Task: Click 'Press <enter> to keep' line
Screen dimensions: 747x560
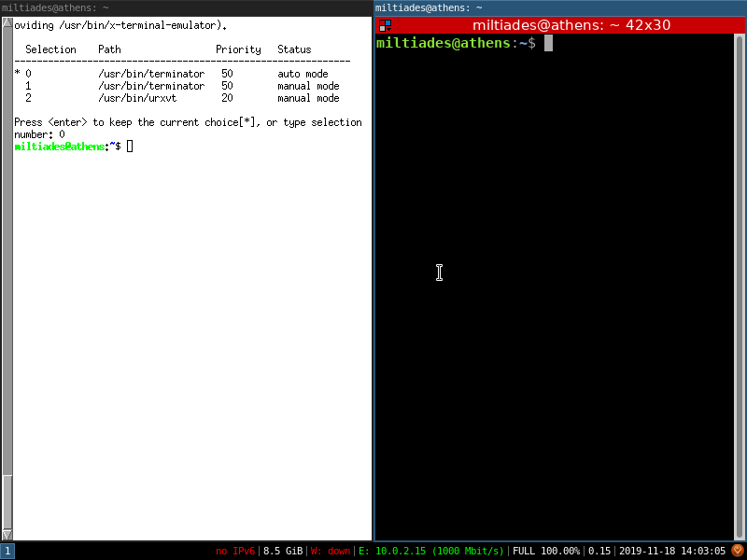Action: click(x=188, y=122)
